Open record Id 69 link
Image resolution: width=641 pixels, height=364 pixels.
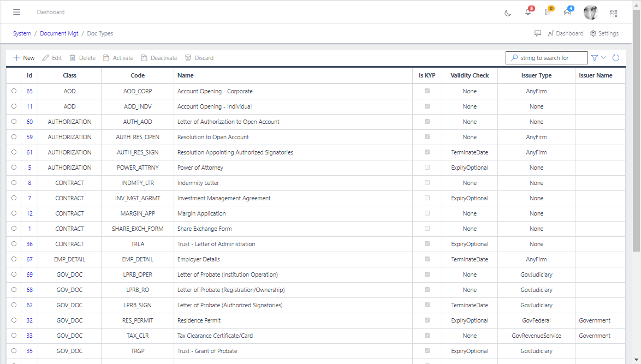pos(29,275)
